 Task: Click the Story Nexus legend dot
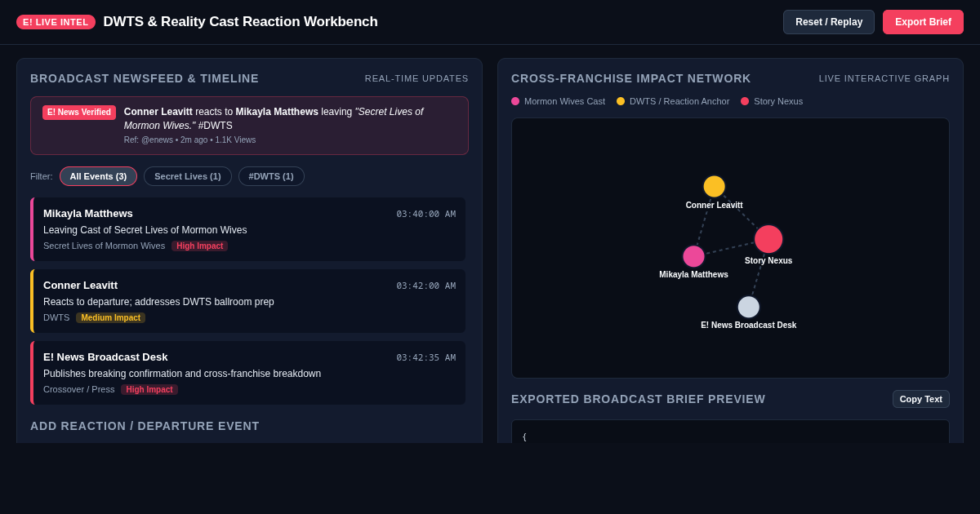point(745,101)
